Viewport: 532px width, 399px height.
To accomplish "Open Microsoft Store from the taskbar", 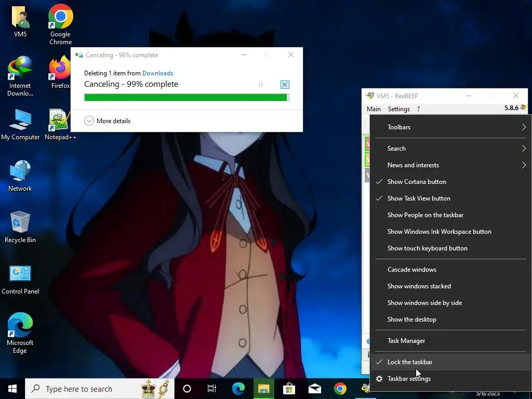I will [x=289, y=389].
